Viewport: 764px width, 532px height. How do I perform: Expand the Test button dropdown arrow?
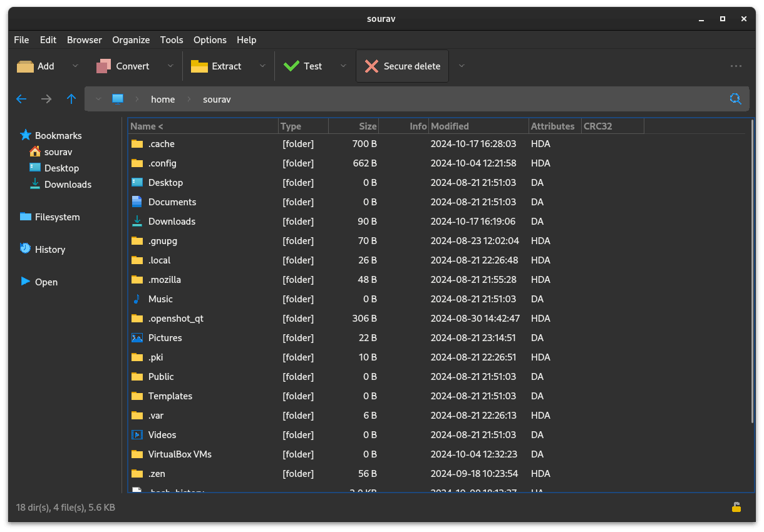[x=343, y=66]
